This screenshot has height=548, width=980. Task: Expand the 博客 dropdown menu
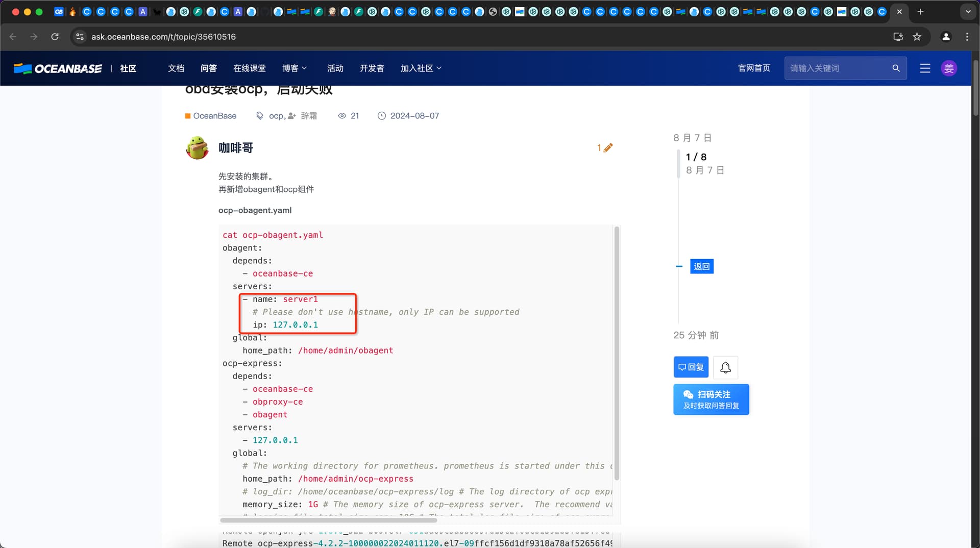(295, 68)
